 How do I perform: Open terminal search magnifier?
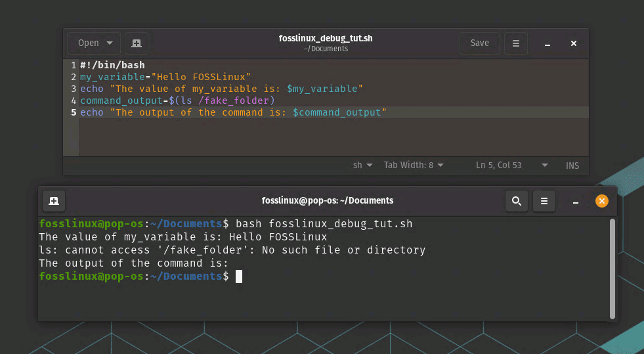coord(516,201)
